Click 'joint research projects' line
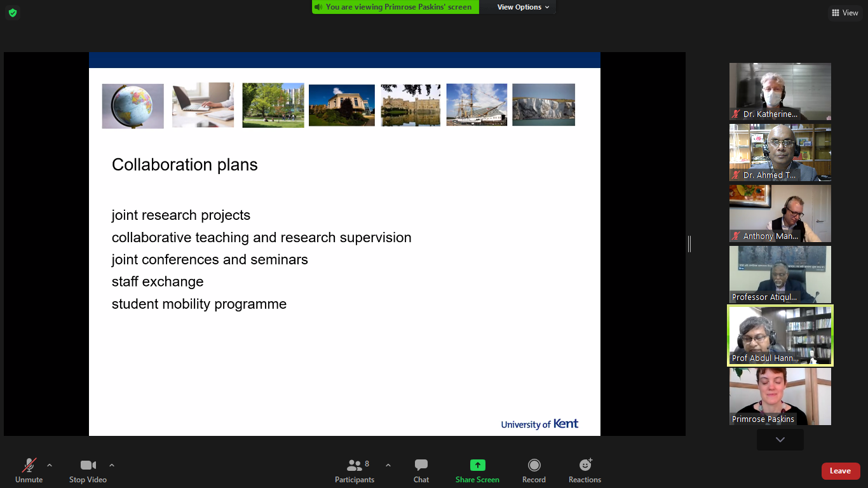The width and height of the screenshot is (868, 488). 181,215
